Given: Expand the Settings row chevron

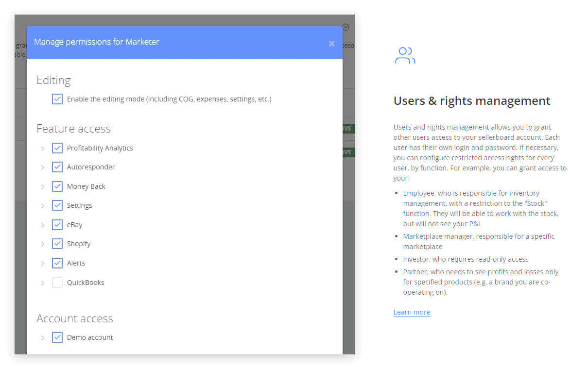Looking at the screenshot, I should coord(43,205).
